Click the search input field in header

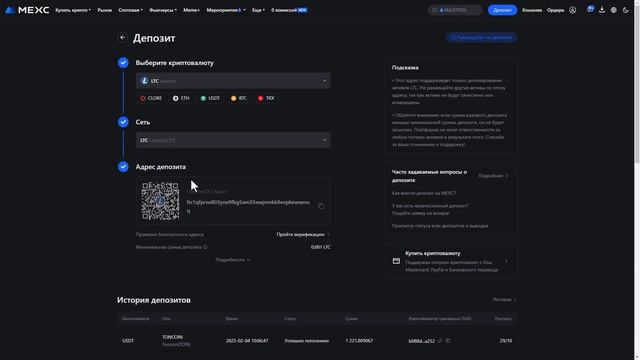(x=455, y=10)
